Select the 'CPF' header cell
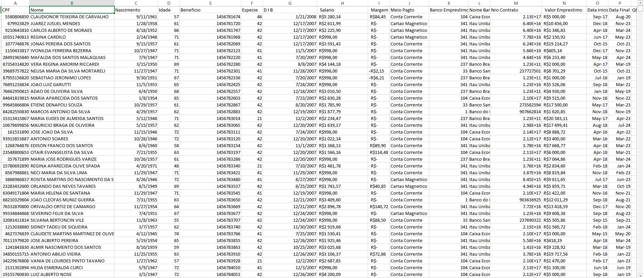The image size is (644, 278). pyautogui.click(x=15, y=10)
